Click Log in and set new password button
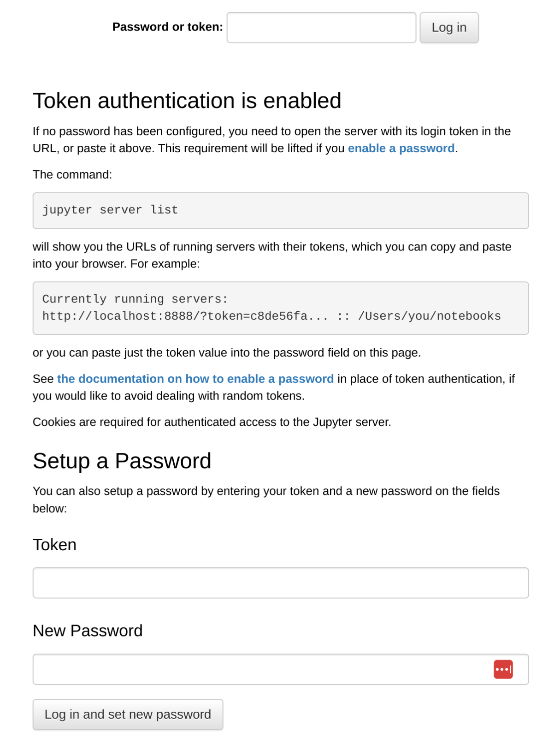 128,714
